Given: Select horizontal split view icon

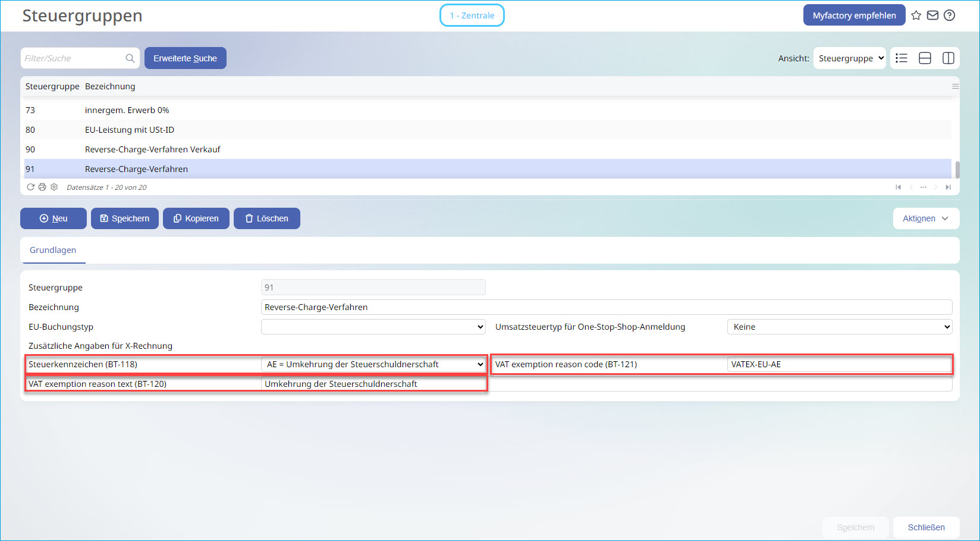Looking at the screenshot, I should [x=925, y=58].
